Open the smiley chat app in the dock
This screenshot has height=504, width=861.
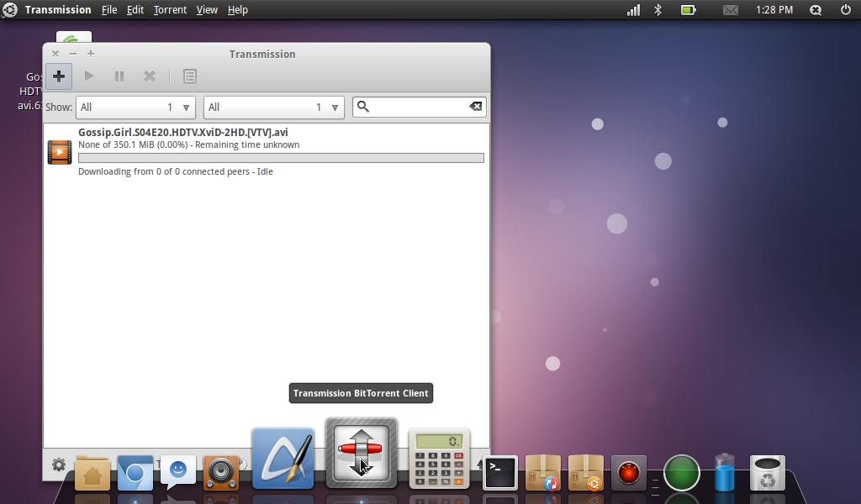[x=178, y=472]
